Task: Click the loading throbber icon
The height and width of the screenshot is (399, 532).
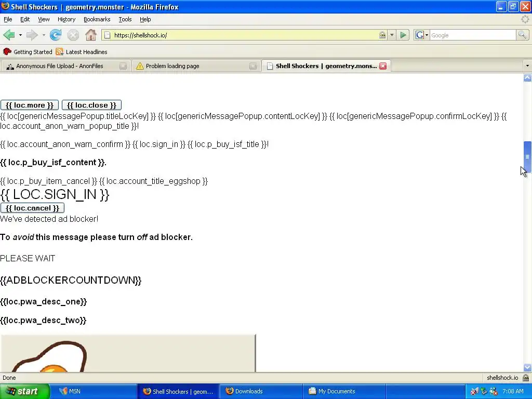Action: coord(525,19)
